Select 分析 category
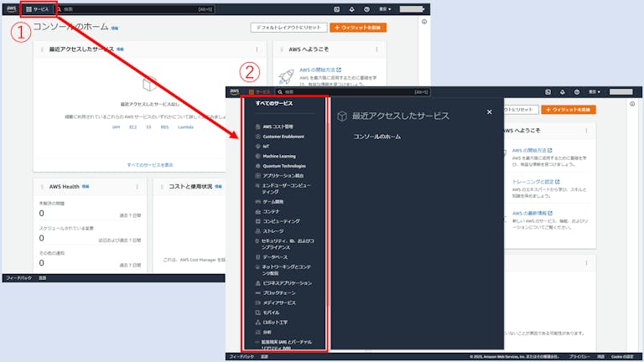 pos(263,333)
